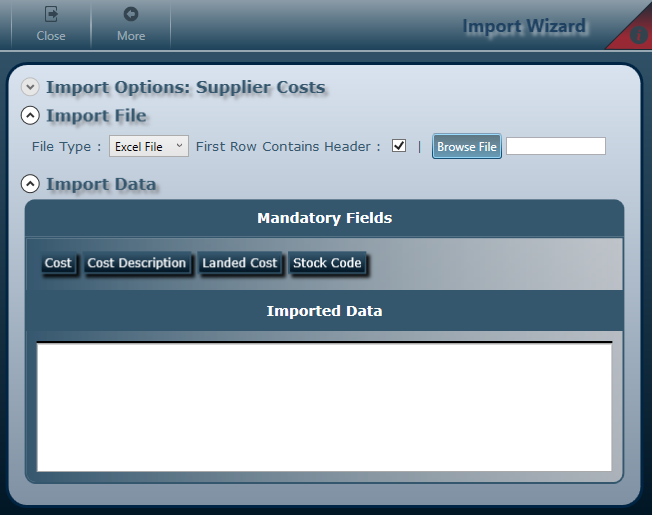Uncheck First Row Contains Header checkbox
The image size is (652, 515).
pos(399,146)
